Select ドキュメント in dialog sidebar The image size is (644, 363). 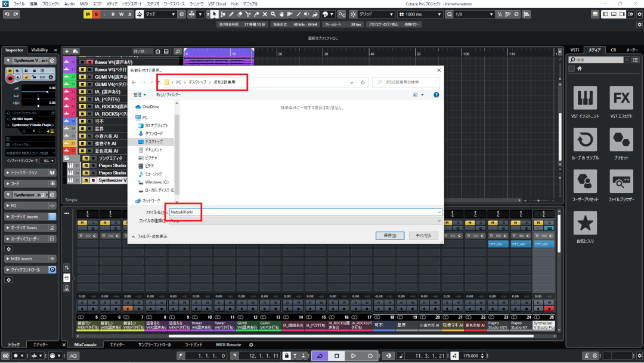(x=153, y=150)
